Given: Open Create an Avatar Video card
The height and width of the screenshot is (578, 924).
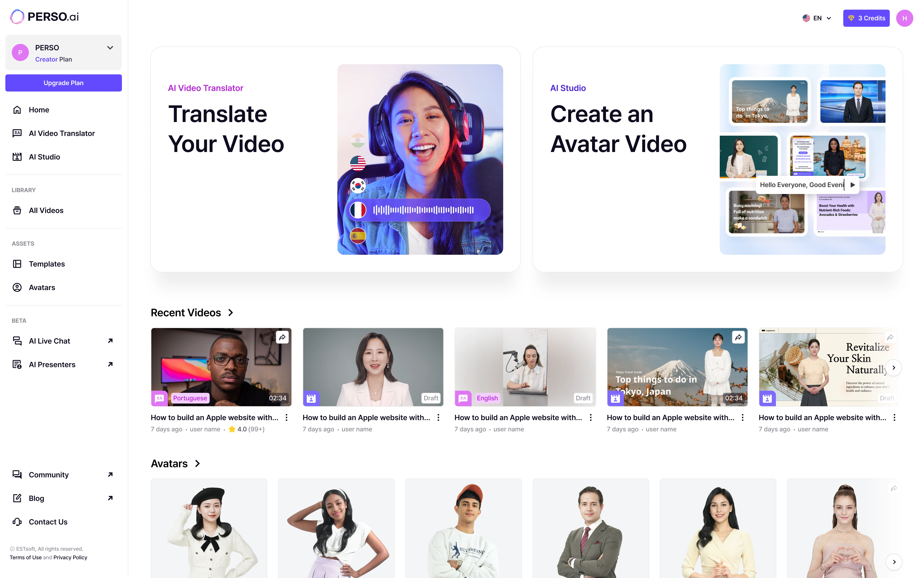Looking at the screenshot, I should click(x=718, y=159).
